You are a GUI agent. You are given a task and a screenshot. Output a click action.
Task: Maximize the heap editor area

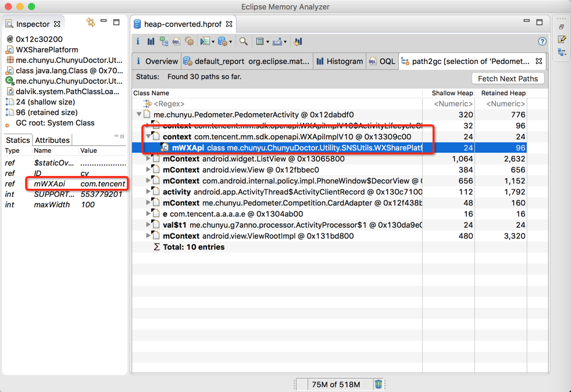point(540,22)
